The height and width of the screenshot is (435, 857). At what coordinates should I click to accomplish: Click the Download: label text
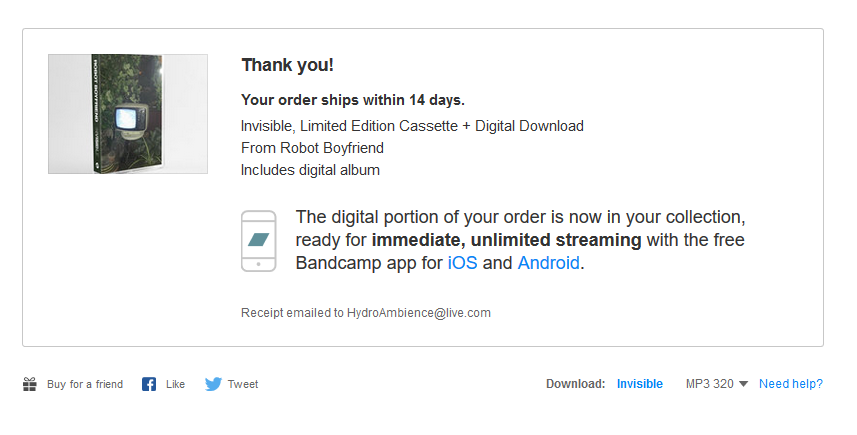[x=576, y=384]
